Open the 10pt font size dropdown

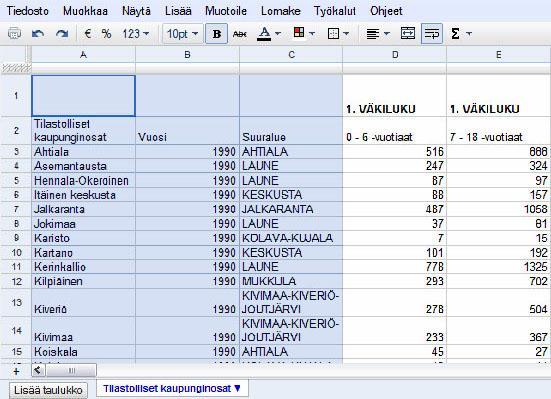click(x=183, y=34)
